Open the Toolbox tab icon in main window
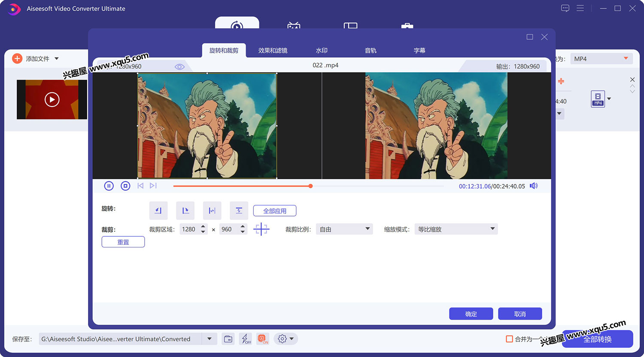 [x=407, y=25]
